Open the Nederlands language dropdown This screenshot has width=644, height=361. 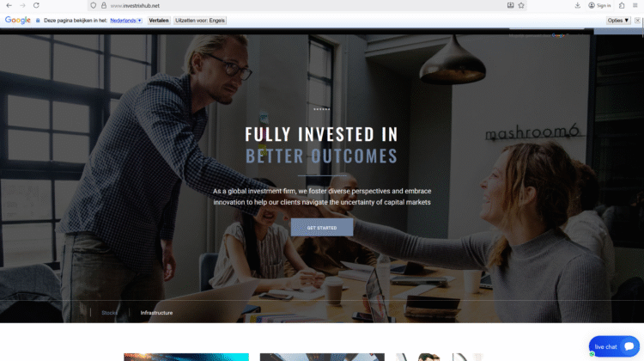pos(126,20)
